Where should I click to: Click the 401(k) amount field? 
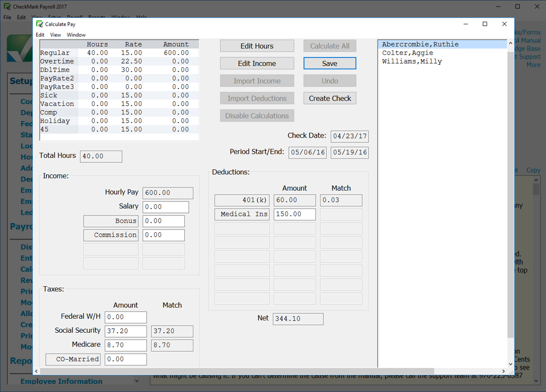294,200
